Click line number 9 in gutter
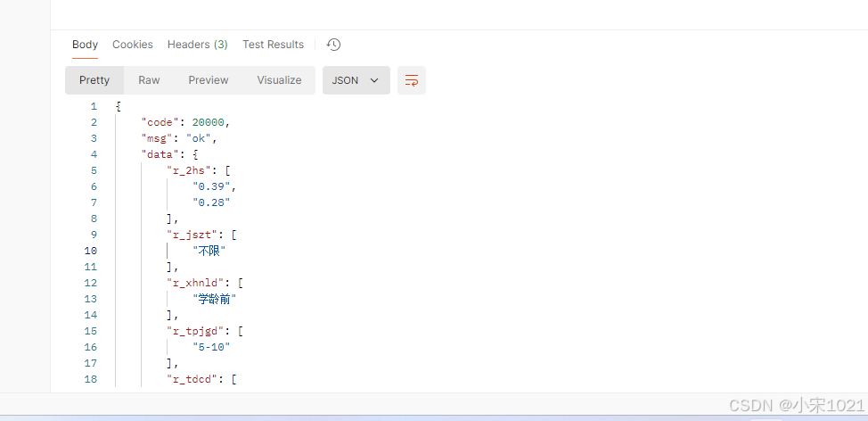The image size is (868, 421). (x=94, y=235)
